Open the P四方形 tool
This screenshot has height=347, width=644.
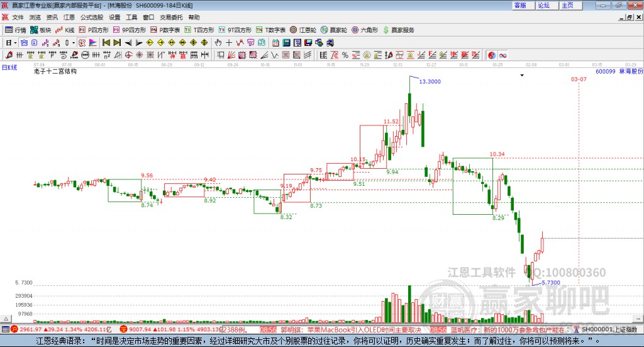click(94, 30)
